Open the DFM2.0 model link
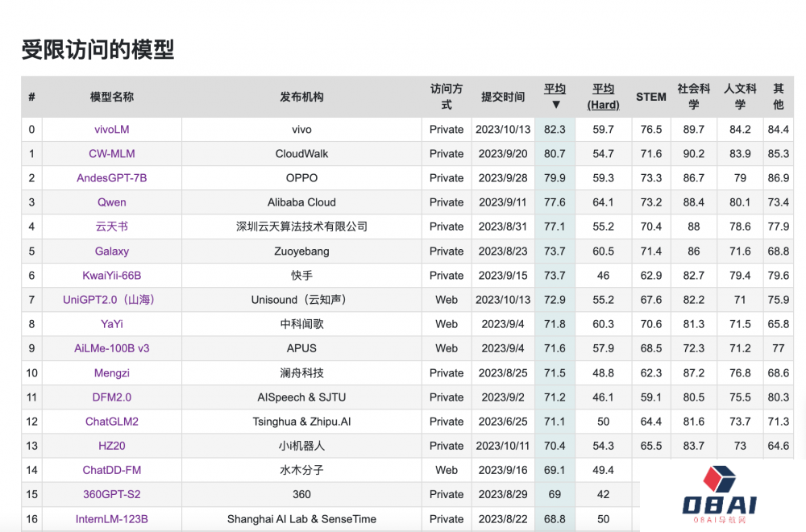Screen dimensions: 806x532 [111, 397]
